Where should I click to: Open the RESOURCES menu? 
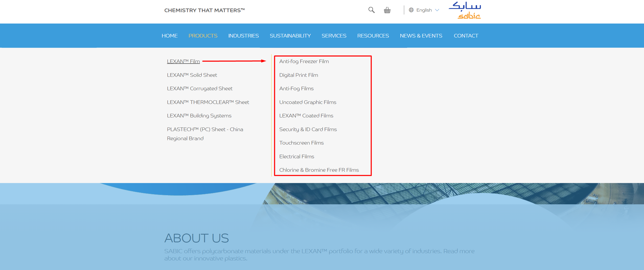pyautogui.click(x=373, y=36)
